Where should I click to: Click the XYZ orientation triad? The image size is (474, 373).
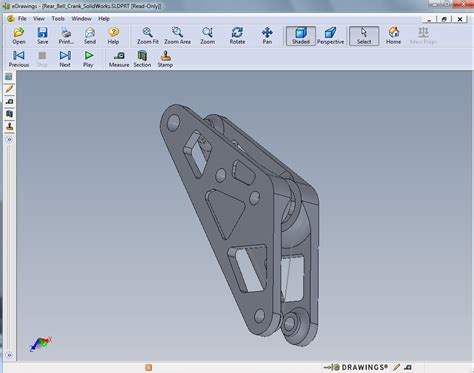point(41,344)
